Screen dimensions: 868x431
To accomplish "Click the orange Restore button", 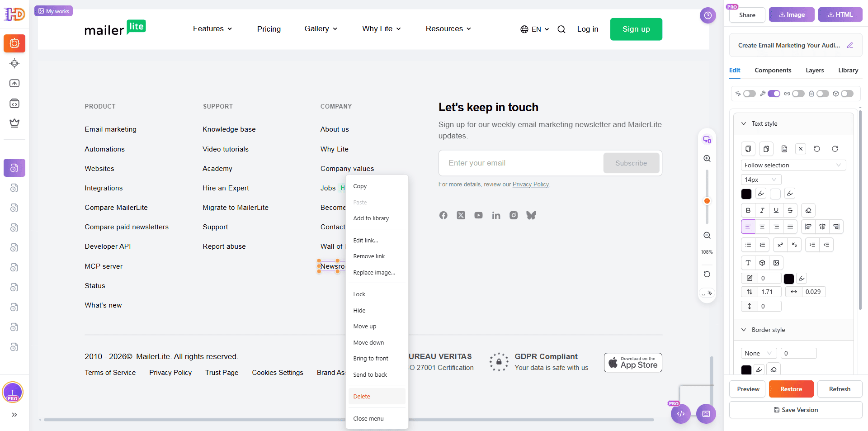I will (x=791, y=389).
